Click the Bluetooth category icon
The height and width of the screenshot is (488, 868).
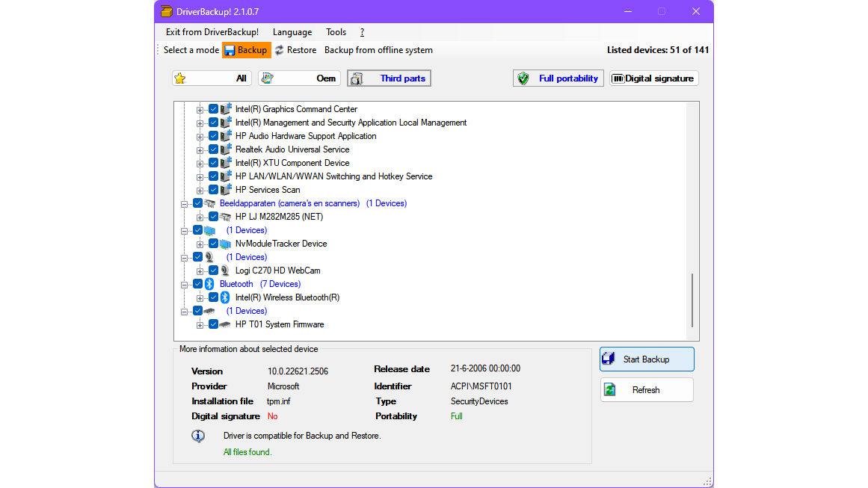(209, 284)
